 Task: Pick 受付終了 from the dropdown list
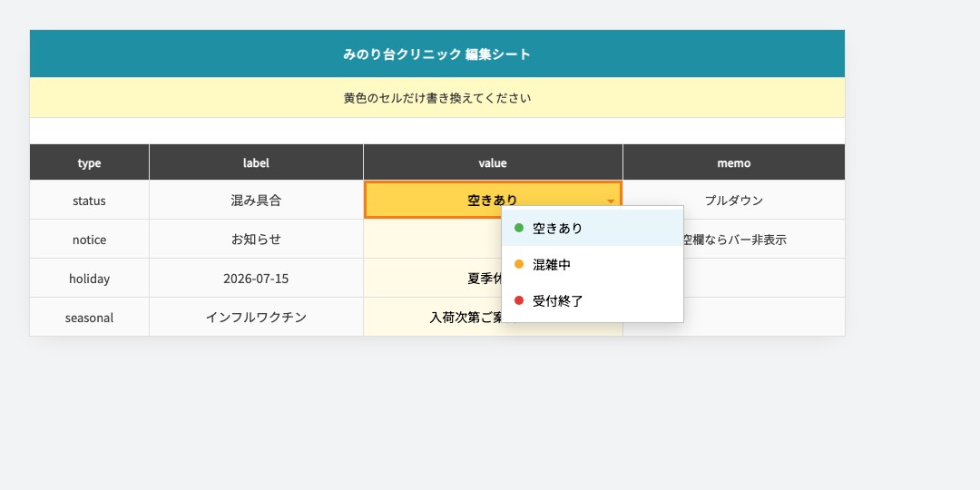click(593, 300)
